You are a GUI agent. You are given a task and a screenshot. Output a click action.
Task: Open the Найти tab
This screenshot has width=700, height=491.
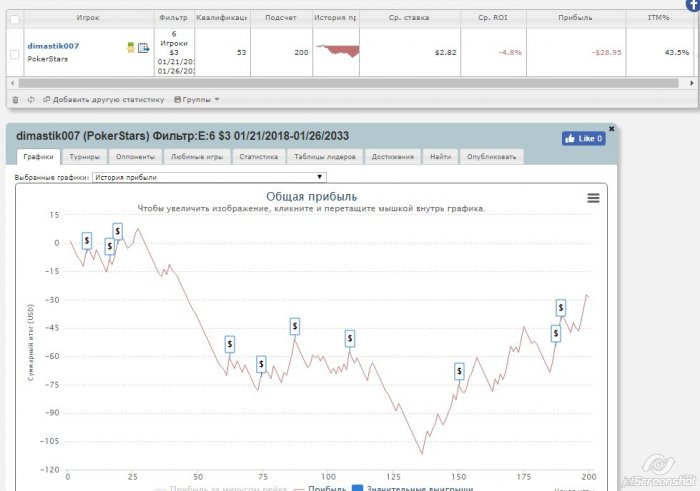point(440,157)
